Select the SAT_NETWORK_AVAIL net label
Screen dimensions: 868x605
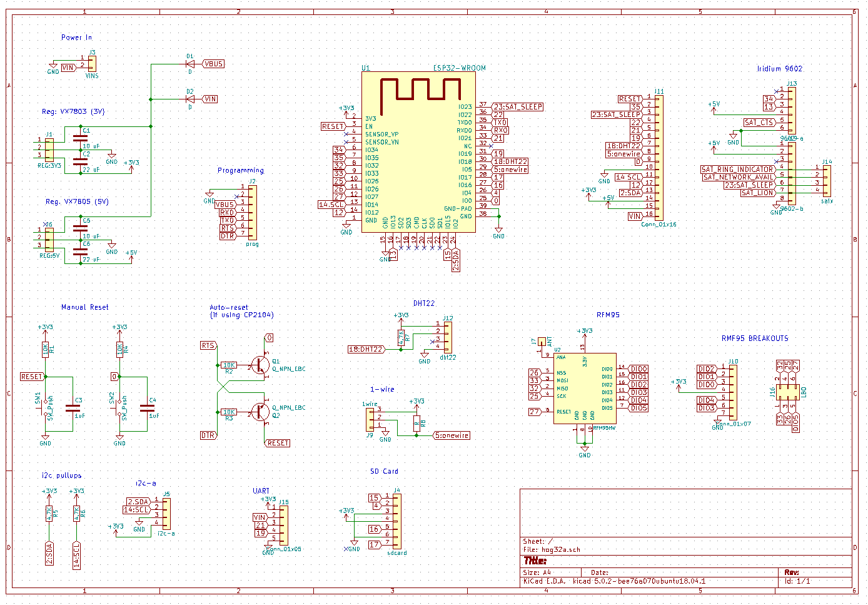[x=738, y=177]
